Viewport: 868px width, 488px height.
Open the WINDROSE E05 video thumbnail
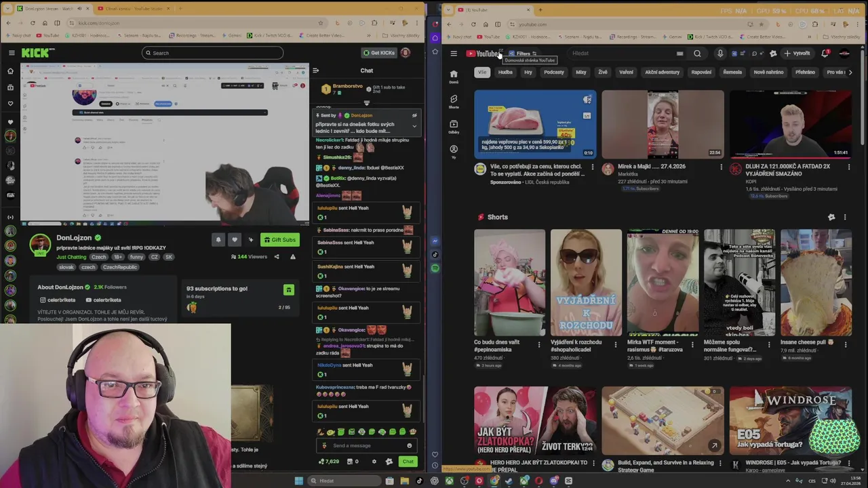[x=791, y=420]
